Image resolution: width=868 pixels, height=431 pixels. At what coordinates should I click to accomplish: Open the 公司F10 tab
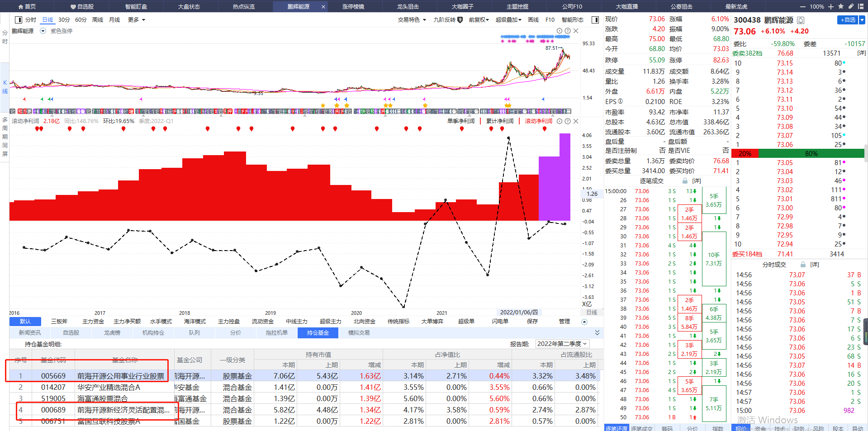click(572, 6)
